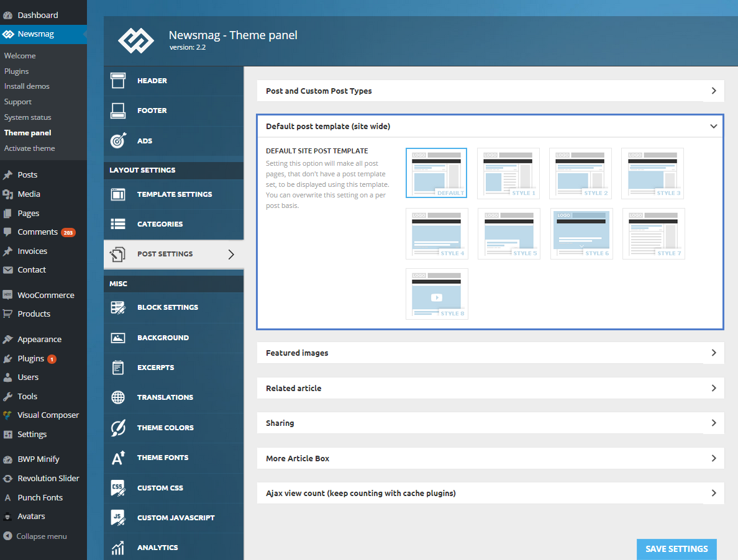The width and height of the screenshot is (738, 560).
Task: Click the Footer section icon
Action: tap(117, 111)
